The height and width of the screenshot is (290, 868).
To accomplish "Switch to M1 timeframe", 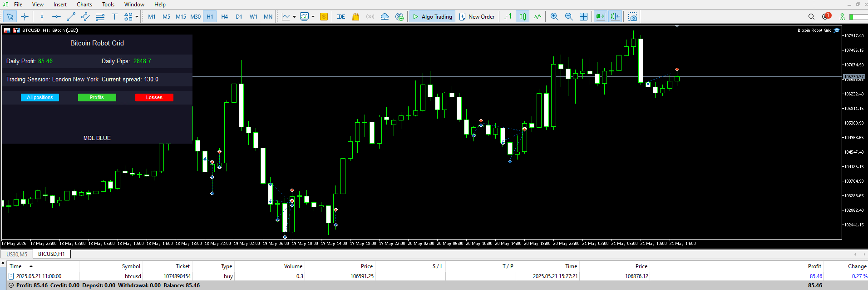I will click(x=152, y=17).
